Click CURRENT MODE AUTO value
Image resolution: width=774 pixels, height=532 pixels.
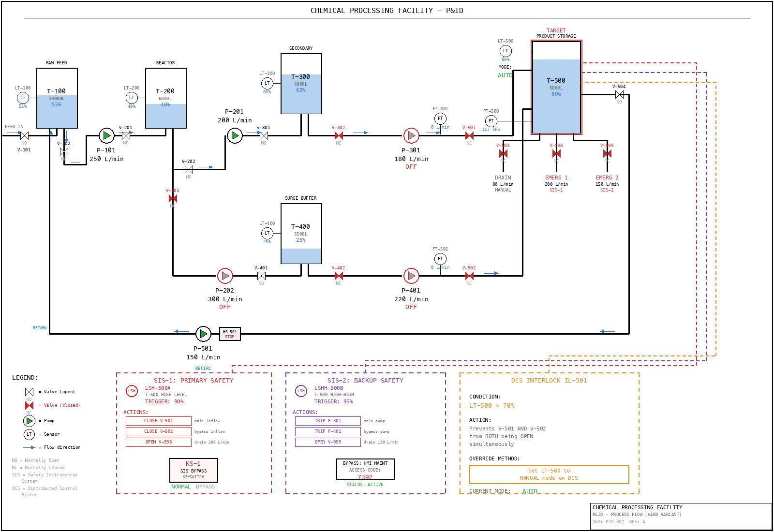(530, 491)
